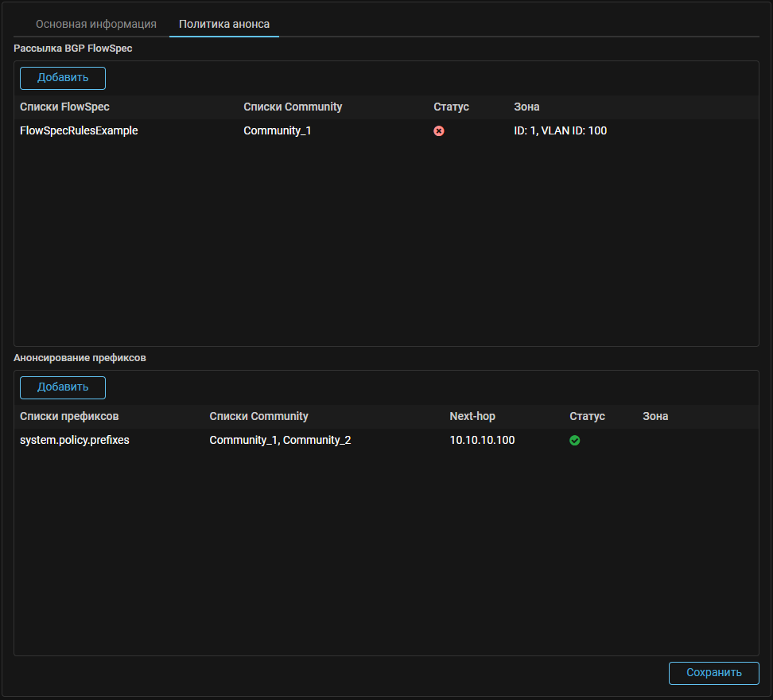The image size is (773, 700).
Task: Click the zone cell ID: 1, VLAN ID: 100
Action: tap(560, 130)
